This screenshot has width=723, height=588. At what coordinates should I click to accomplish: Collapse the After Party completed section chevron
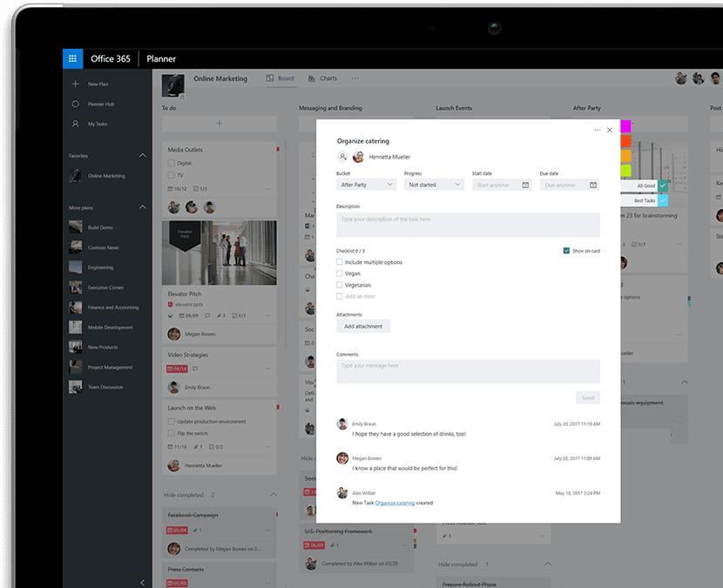pos(685,382)
